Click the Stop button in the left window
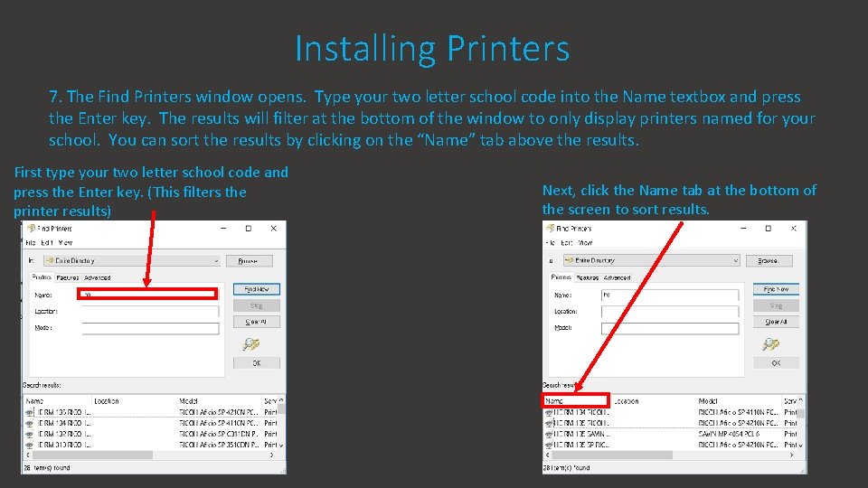 (x=256, y=305)
